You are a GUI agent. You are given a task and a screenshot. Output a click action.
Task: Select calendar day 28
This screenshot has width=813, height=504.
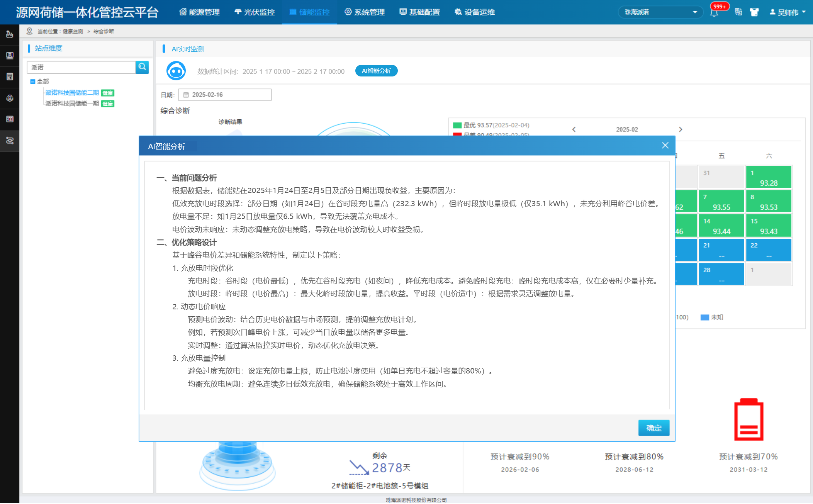[x=721, y=274]
